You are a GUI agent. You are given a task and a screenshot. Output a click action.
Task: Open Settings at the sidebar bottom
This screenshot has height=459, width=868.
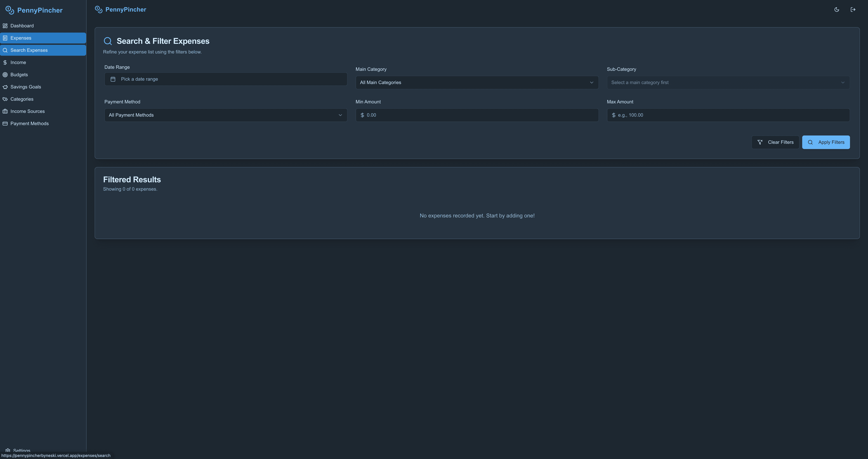click(21, 450)
